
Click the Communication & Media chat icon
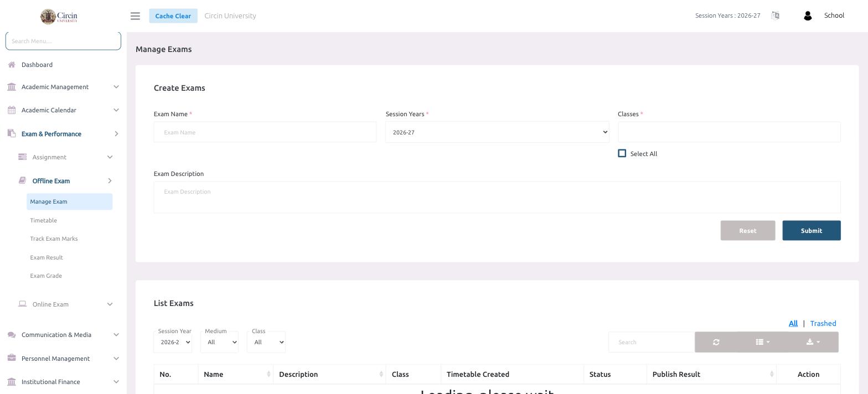[12, 335]
